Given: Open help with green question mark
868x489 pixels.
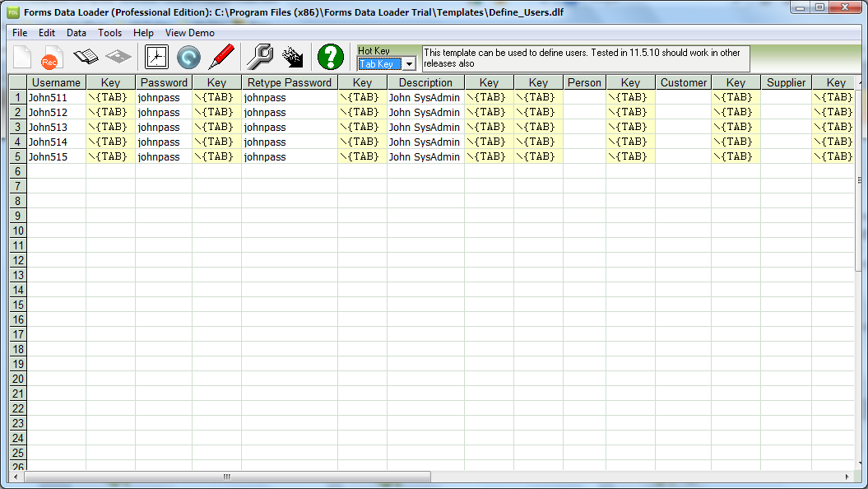Looking at the screenshot, I should [x=331, y=57].
